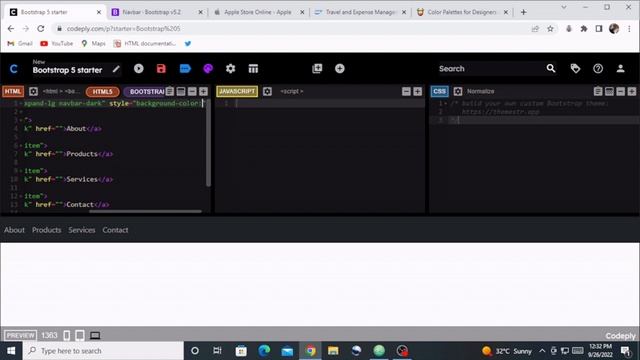Collapse the CSS pane with the minus icon
The image size is (640, 360).
[620, 91]
